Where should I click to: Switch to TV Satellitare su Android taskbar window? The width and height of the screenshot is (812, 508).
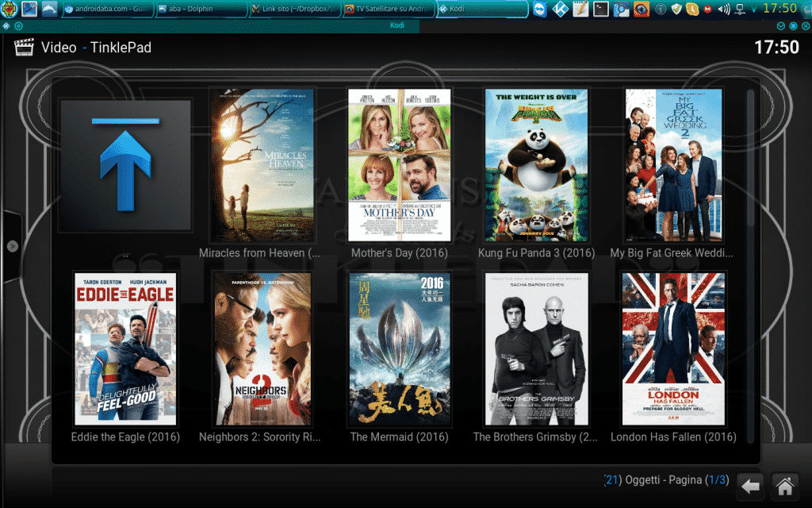[x=389, y=9]
